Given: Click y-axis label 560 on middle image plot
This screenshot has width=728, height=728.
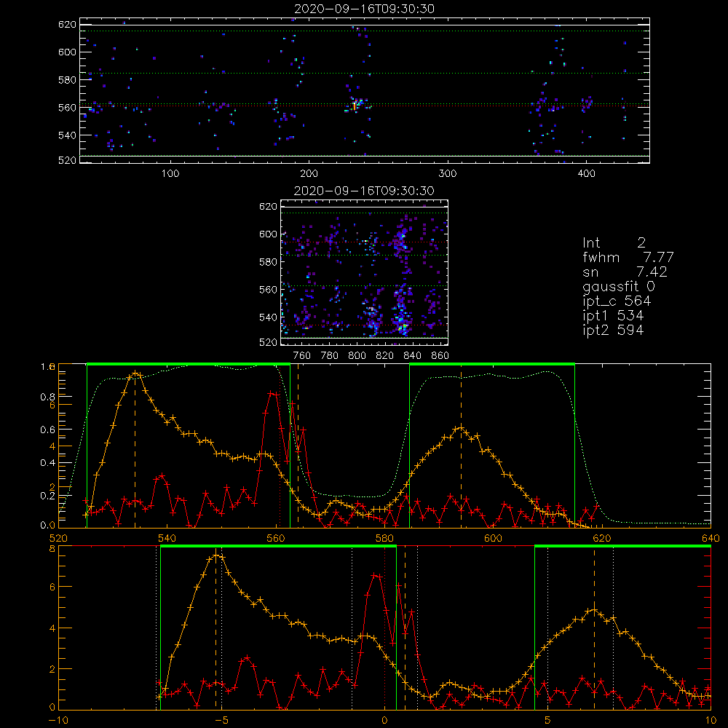Looking at the screenshot, I should coord(269,290).
